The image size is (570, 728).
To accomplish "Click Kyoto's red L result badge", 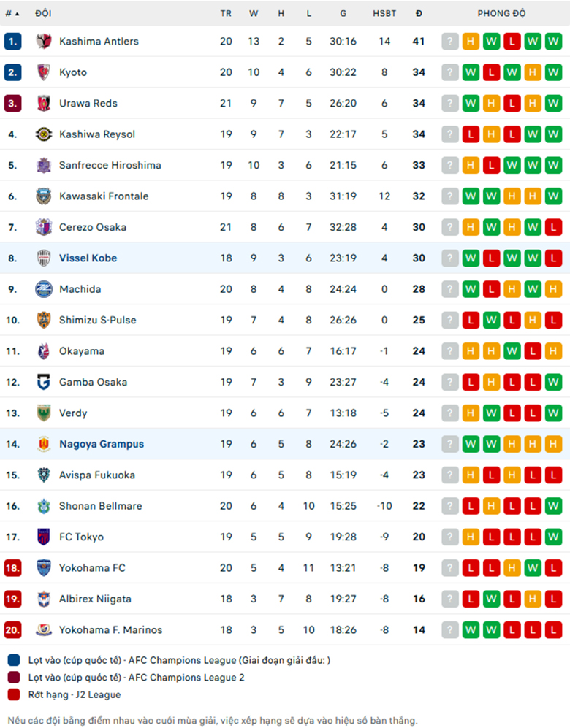I will click(x=491, y=72).
